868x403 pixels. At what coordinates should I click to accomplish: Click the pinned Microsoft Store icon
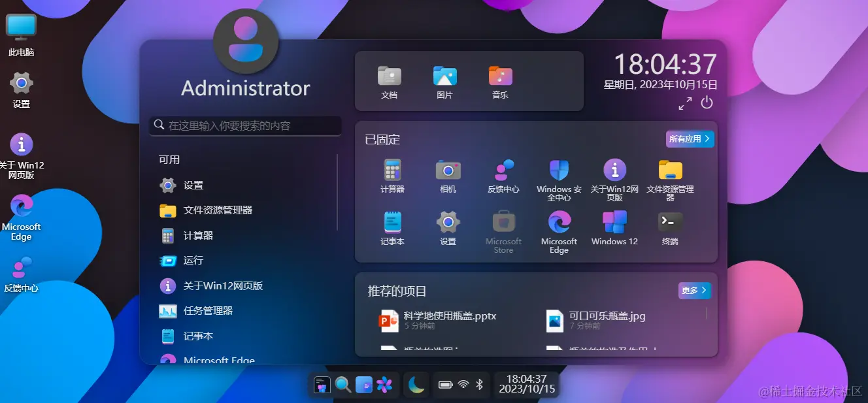pyautogui.click(x=503, y=232)
